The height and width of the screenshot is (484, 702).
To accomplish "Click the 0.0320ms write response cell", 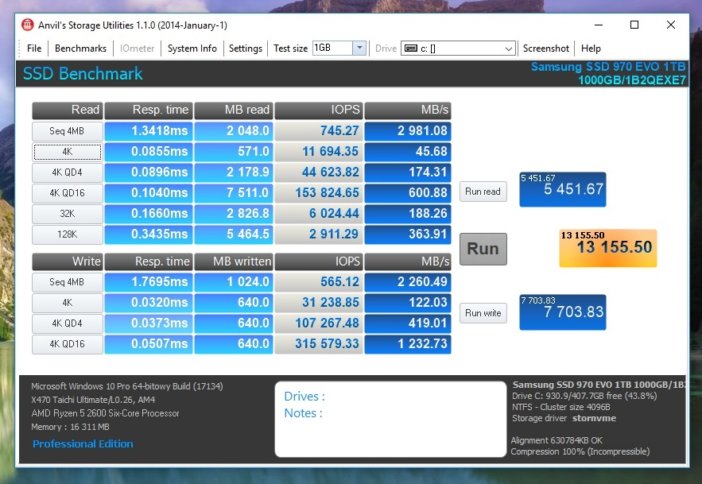I will point(149,303).
